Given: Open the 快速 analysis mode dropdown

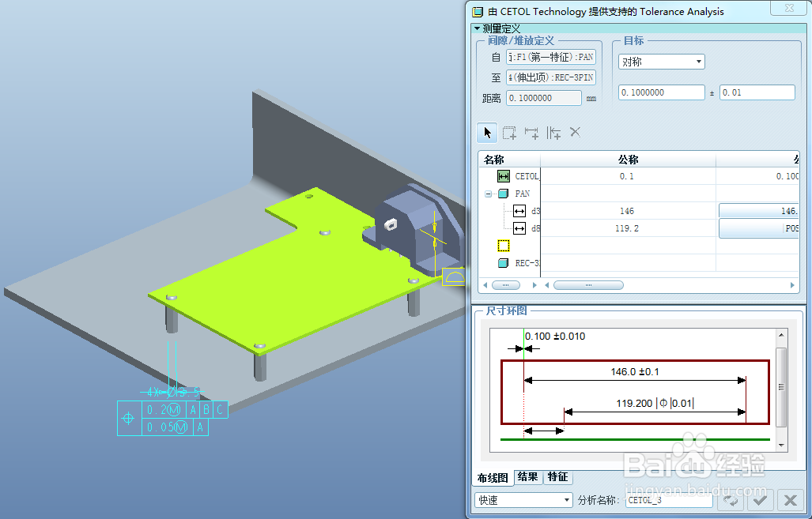Looking at the screenshot, I should (523, 500).
